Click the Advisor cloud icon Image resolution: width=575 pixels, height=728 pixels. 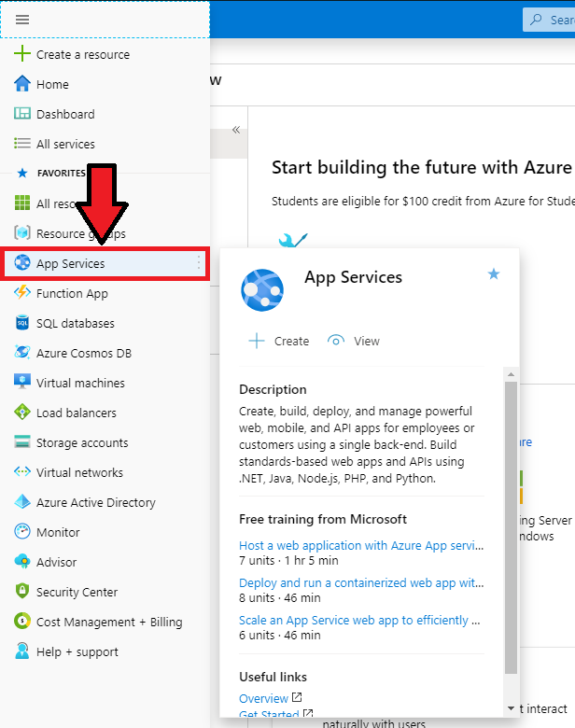pos(21,561)
